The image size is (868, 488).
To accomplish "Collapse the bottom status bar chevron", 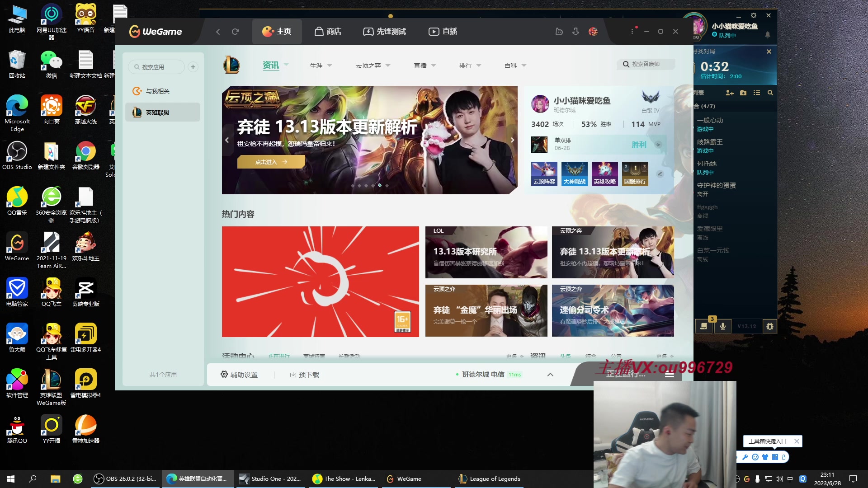I will [x=550, y=374].
